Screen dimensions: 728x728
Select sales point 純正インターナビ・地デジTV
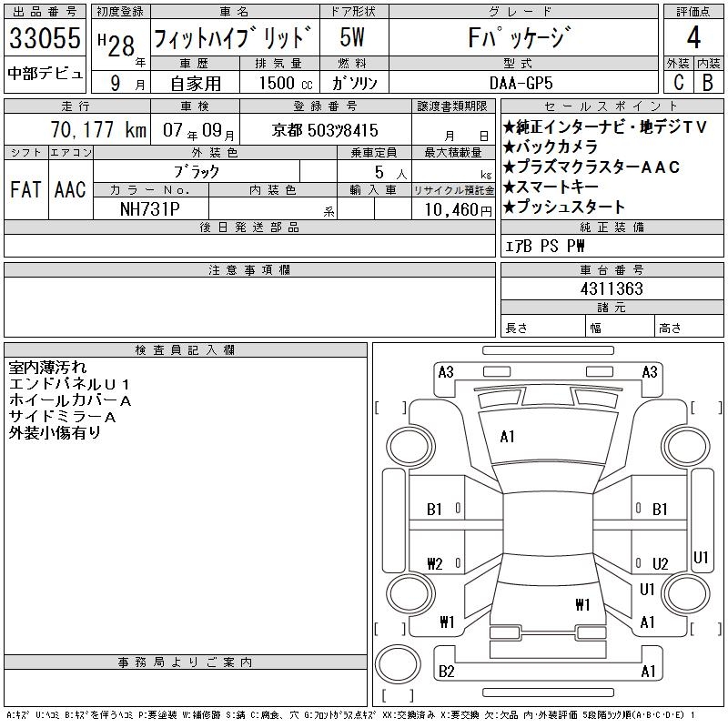[605, 126]
